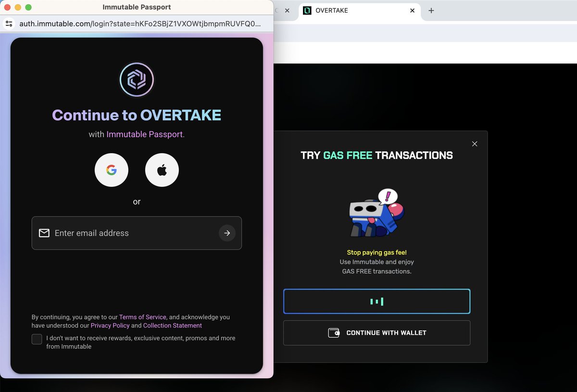Click the Immutable Passport purple text

145,135
